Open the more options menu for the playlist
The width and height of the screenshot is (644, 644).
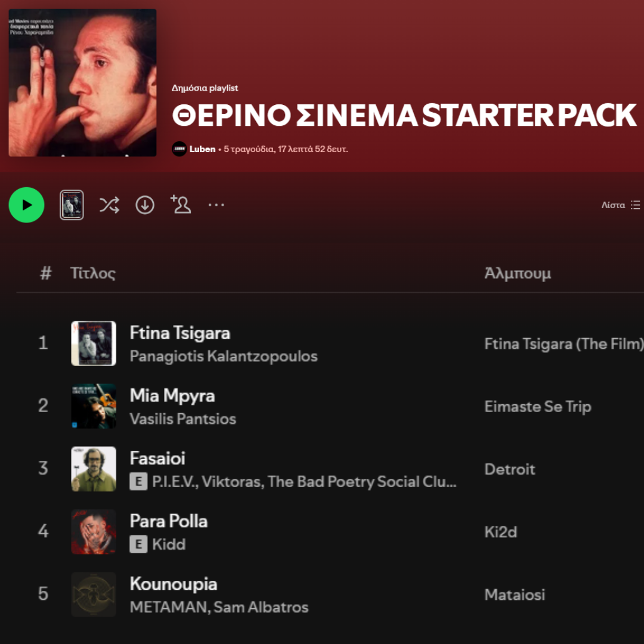pos(216,205)
